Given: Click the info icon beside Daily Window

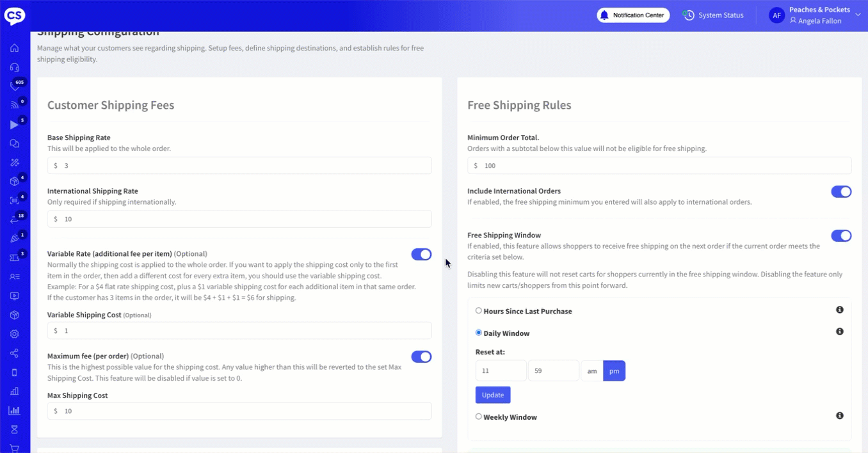Looking at the screenshot, I should tap(840, 331).
